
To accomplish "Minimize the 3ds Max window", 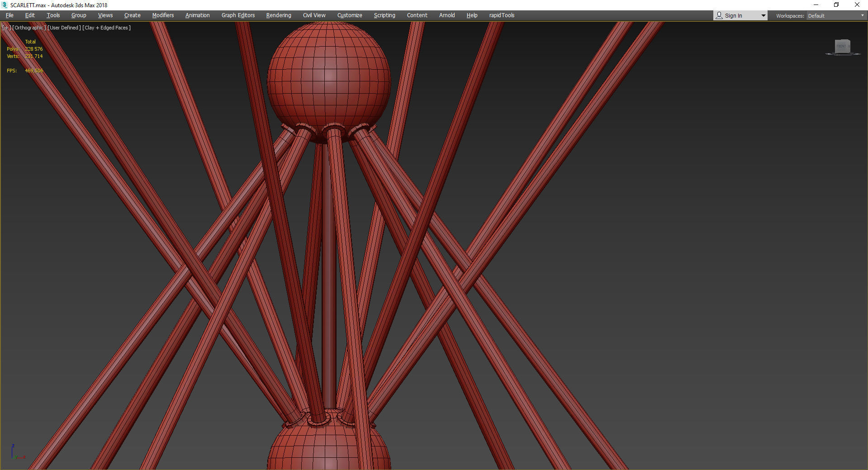I will point(816,5).
